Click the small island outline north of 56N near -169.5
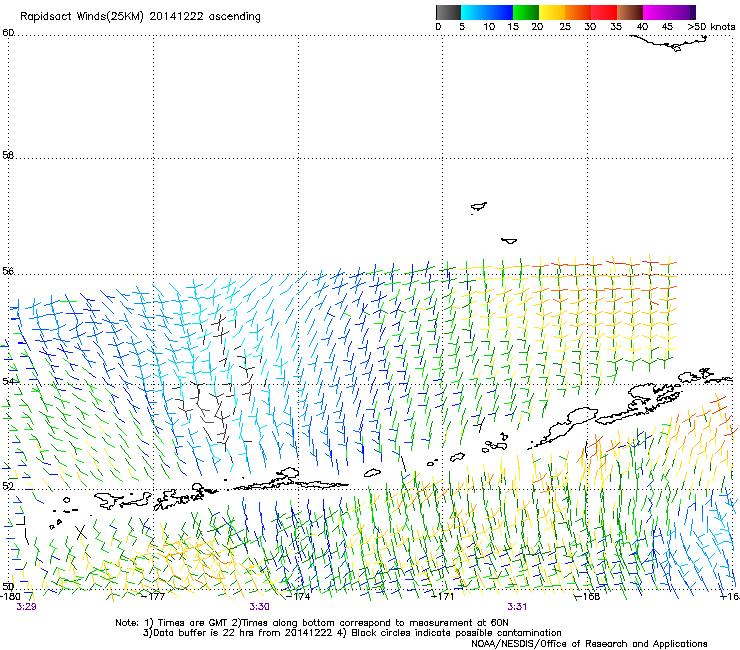Screen dimensions: 740x650 click(509, 241)
